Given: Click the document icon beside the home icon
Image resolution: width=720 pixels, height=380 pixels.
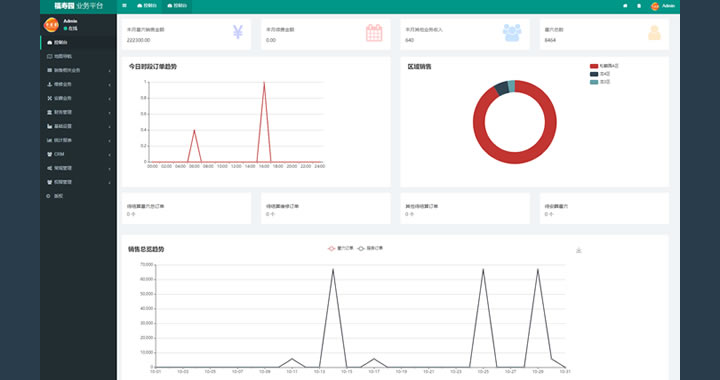Looking at the screenshot, I should click(x=639, y=6).
